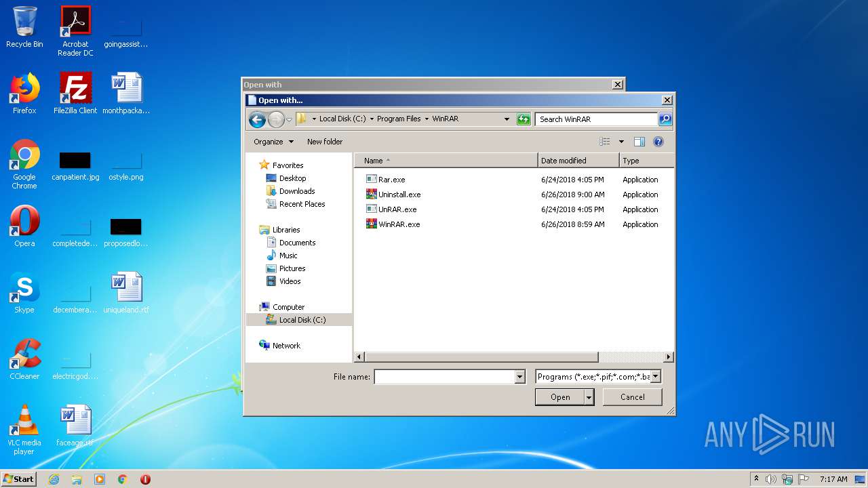The image size is (868, 488).
Task: Click the Cancel button
Action: 632,397
